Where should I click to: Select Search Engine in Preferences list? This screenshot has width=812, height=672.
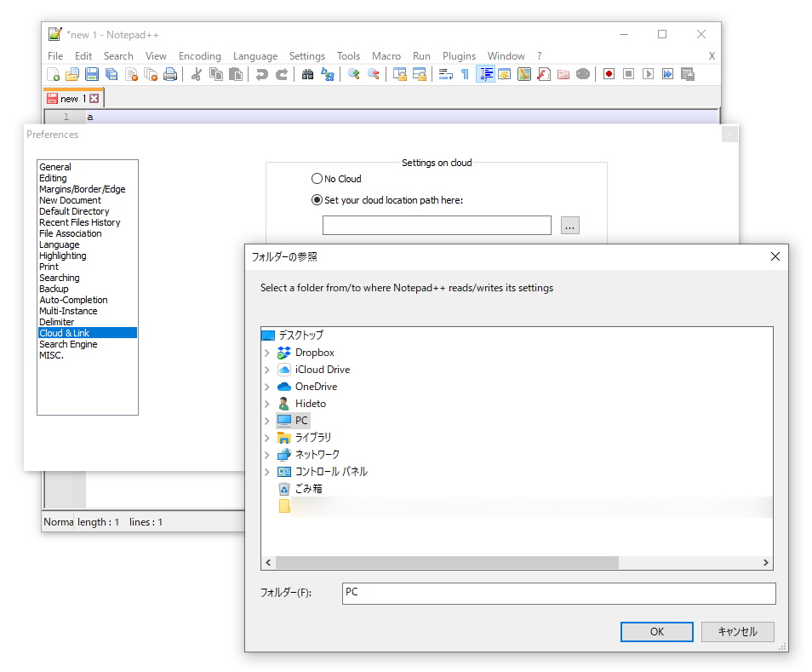[68, 344]
